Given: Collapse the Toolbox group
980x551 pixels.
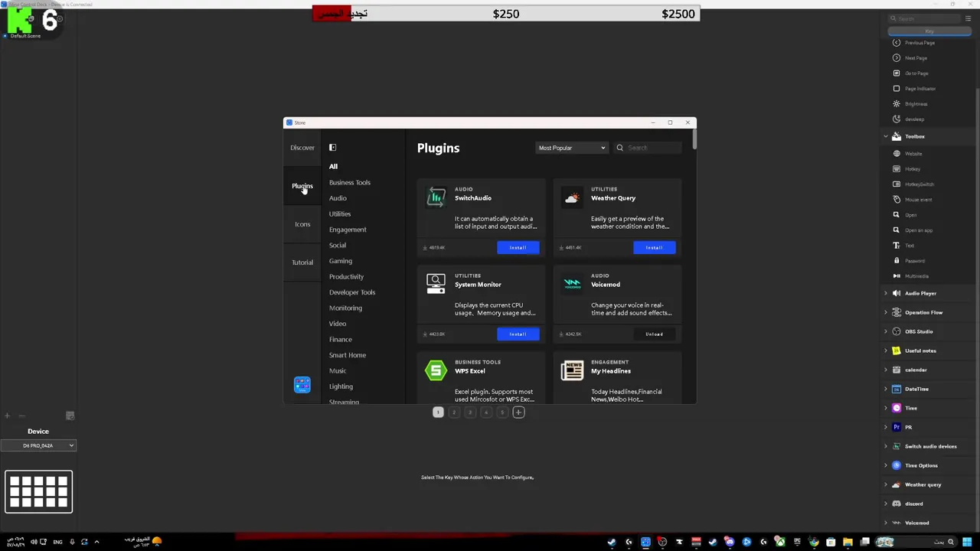Looking at the screenshot, I should [x=886, y=136].
